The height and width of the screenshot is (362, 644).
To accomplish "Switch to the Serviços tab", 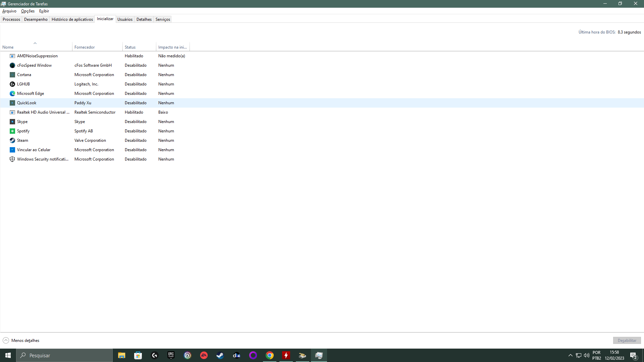I will pyautogui.click(x=163, y=19).
